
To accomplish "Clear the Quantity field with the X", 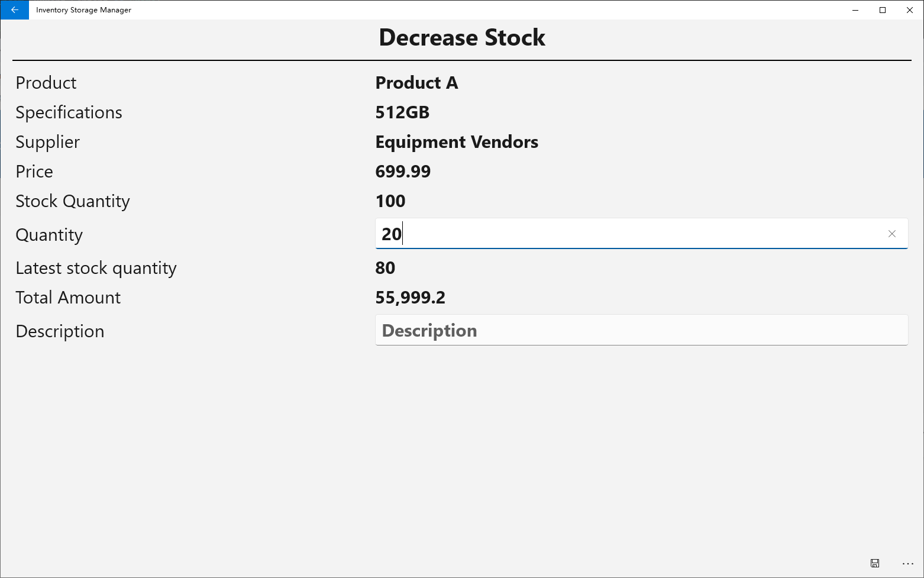I will click(x=892, y=234).
